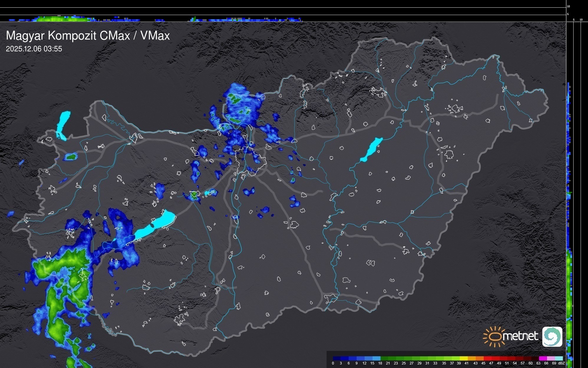Screen dimensions: 588x368
Task: Select the red 45 dBZ legend swatch
Action: [487, 358]
